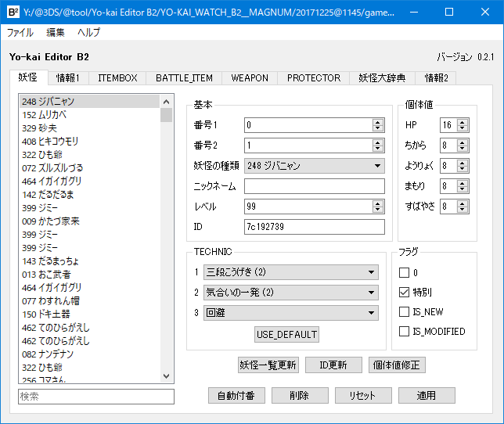This screenshot has width=504, height=424.
Task: Decrease the レベル value with down arrow
Action: point(378,210)
